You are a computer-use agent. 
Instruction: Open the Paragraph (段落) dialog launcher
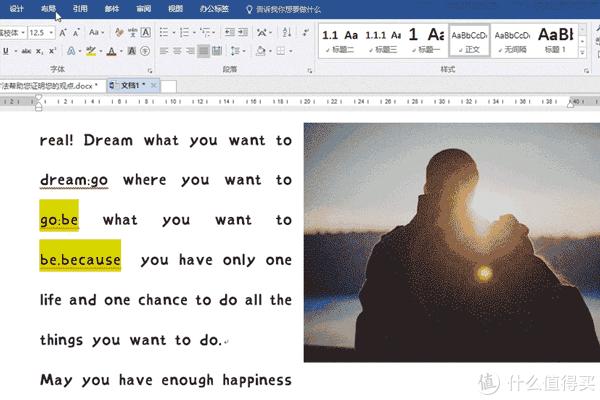(x=310, y=71)
